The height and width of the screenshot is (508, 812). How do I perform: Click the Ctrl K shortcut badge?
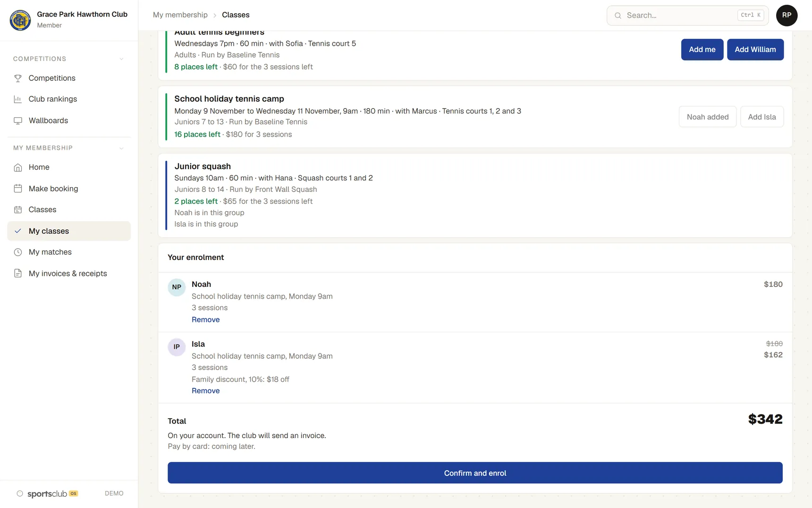[x=751, y=15]
